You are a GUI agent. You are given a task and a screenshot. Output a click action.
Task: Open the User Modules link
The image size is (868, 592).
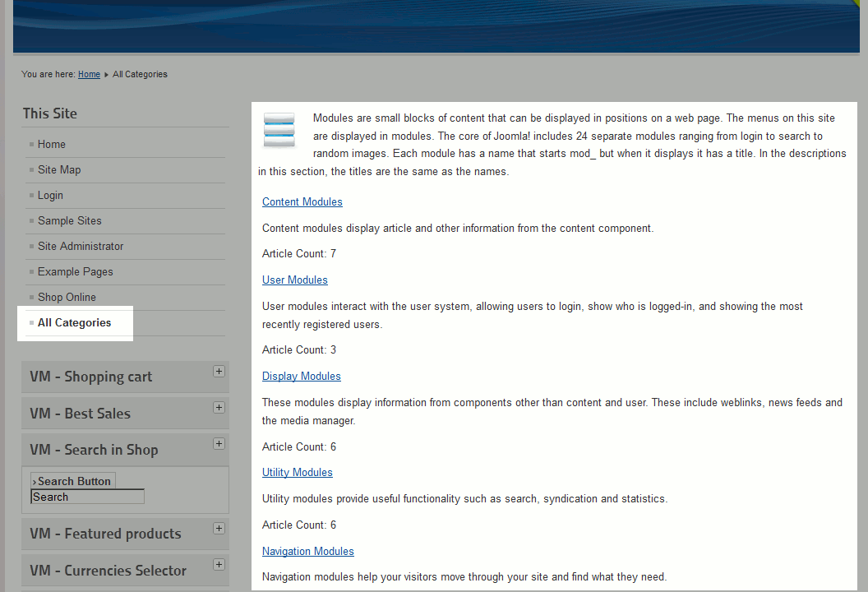[295, 280]
